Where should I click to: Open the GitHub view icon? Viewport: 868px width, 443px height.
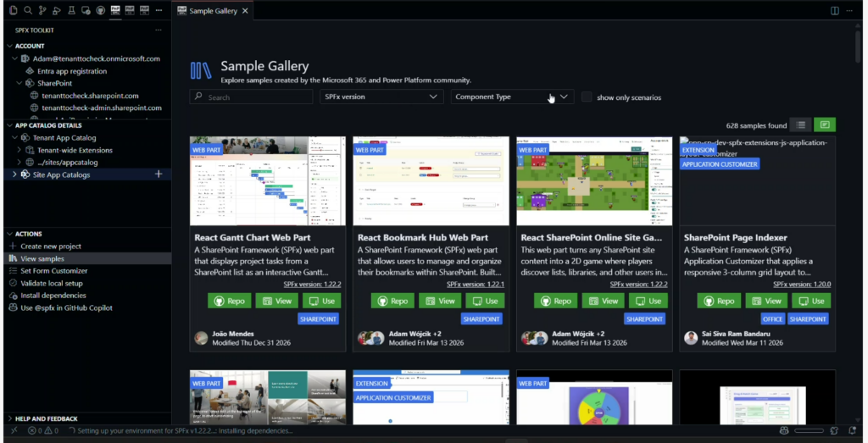[x=101, y=11]
